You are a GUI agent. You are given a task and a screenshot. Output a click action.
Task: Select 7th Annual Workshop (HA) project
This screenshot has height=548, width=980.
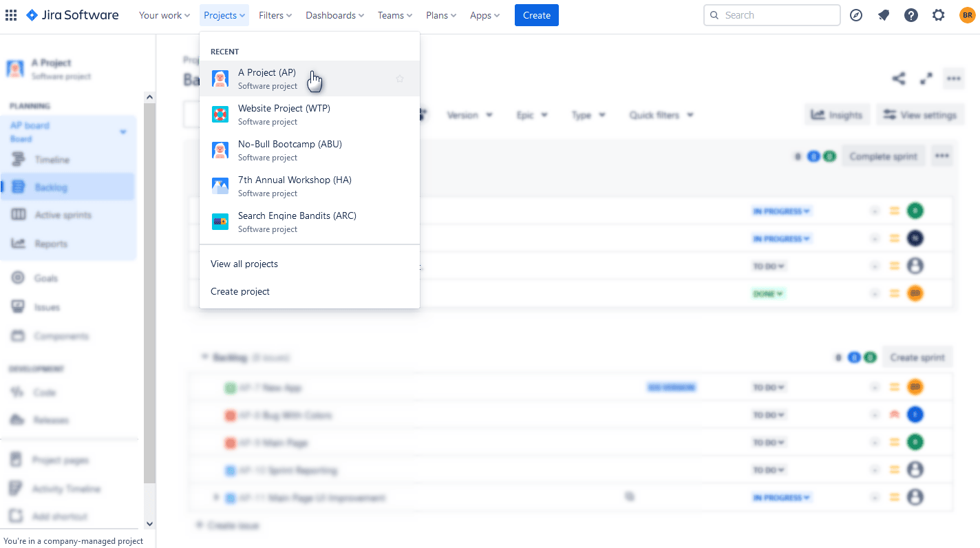(x=310, y=186)
